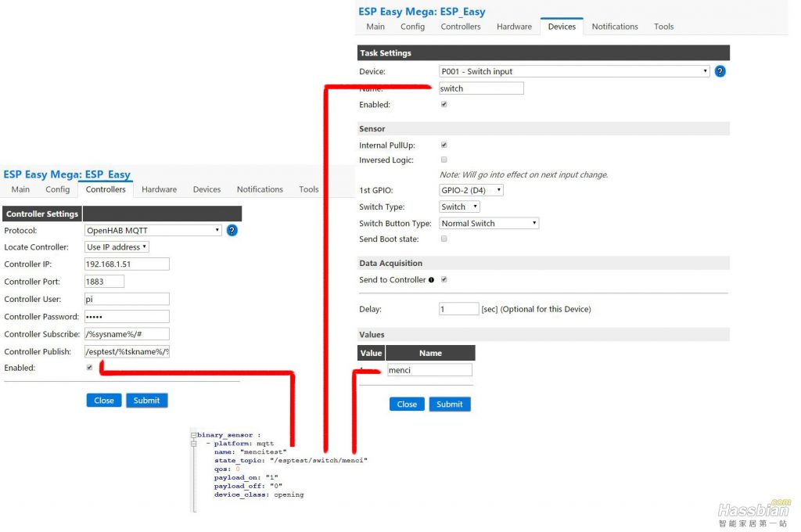Open the Locate Controller dropdown

click(x=117, y=247)
